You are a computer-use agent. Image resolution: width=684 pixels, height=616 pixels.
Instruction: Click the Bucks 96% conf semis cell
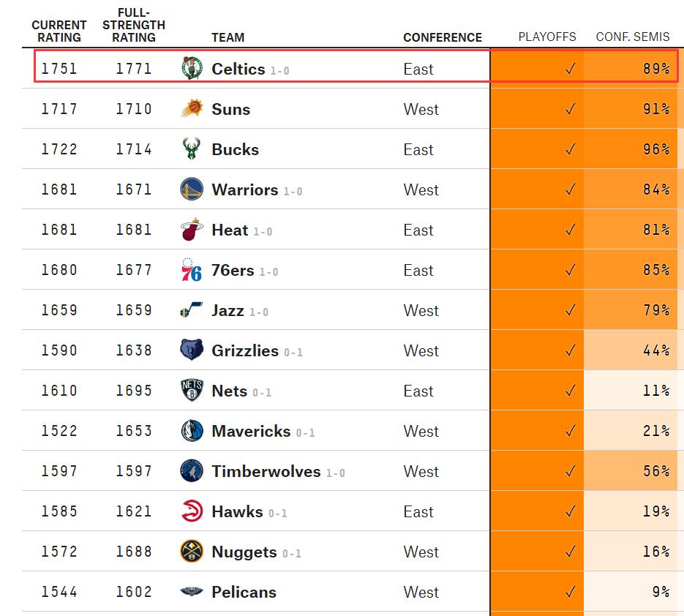[634, 149]
